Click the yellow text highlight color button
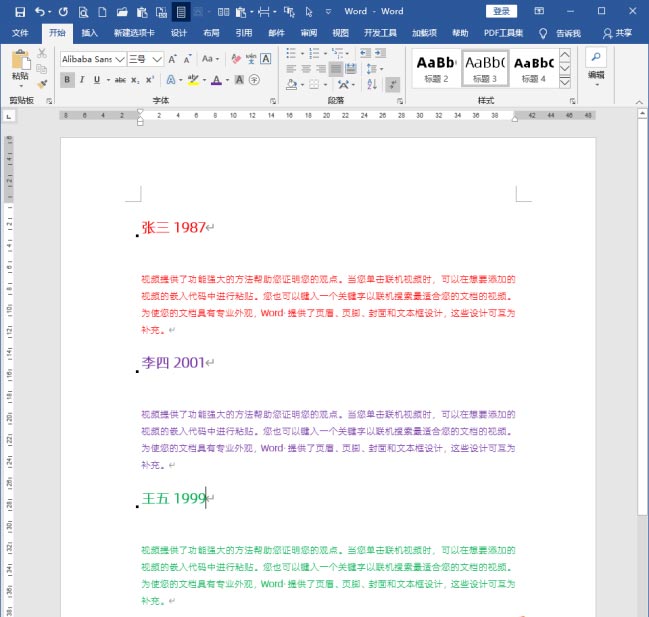The image size is (649, 617). [193, 80]
